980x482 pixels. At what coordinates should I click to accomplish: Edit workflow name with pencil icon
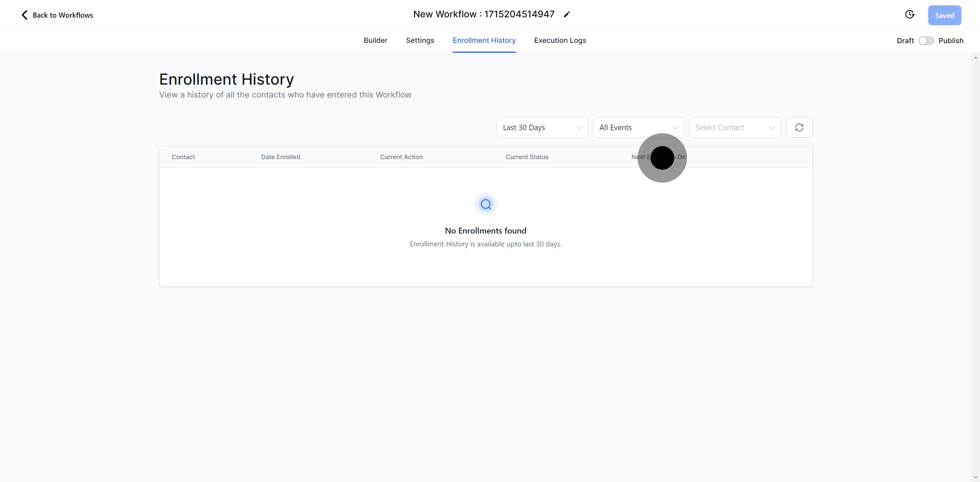567,14
